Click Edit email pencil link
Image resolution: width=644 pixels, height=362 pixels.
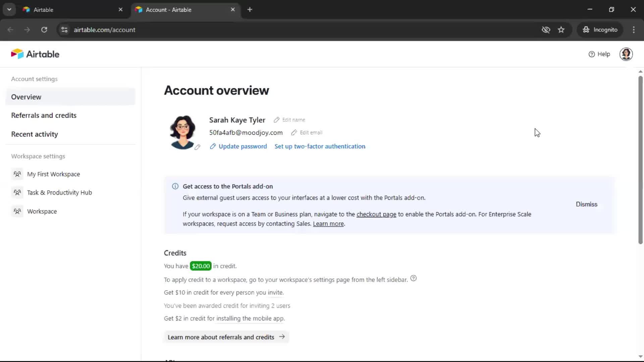[307, 132]
